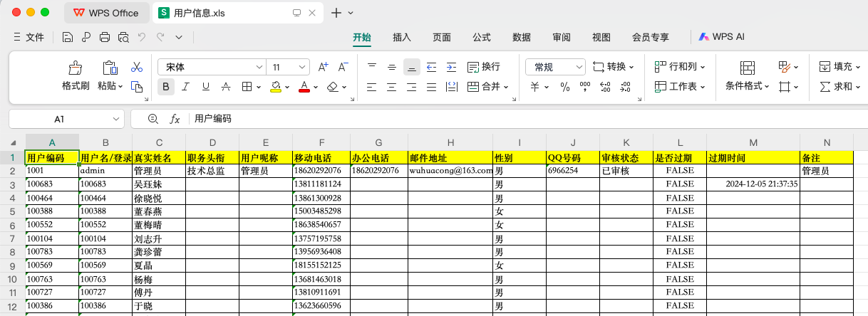Click the 求和 AutoSum button
This screenshot has width=868, height=316.
pyautogui.click(x=840, y=87)
